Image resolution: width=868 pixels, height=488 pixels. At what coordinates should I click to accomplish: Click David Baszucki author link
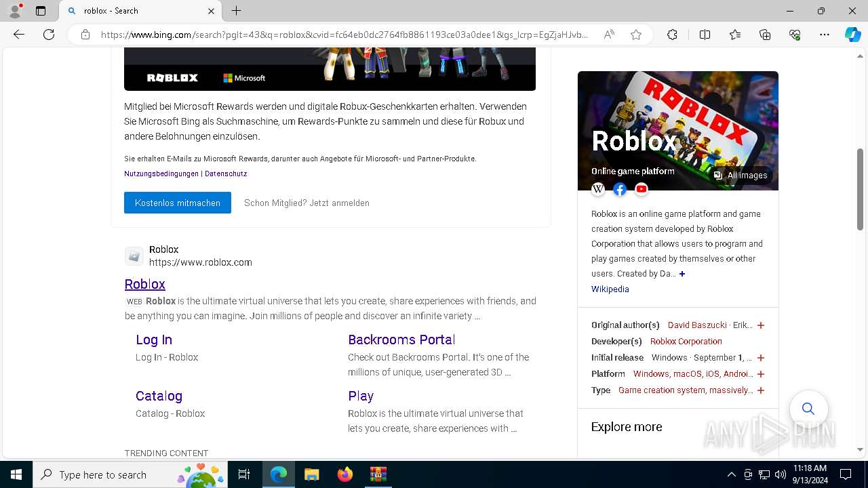(697, 325)
